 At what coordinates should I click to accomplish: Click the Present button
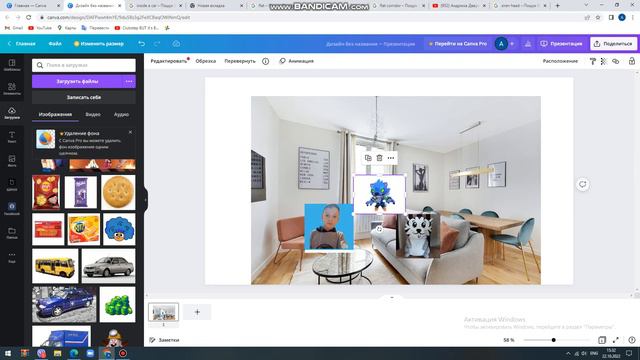click(x=562, y=44)
